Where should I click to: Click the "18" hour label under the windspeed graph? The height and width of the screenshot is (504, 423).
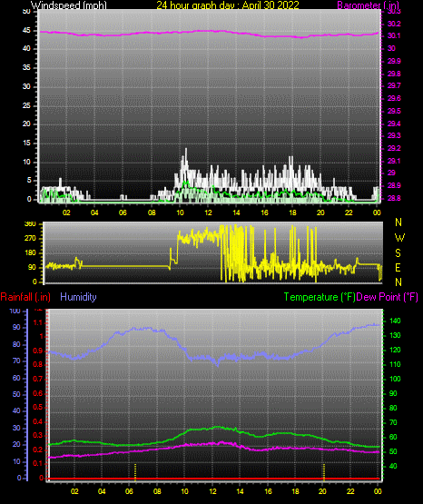click(292, 212)
